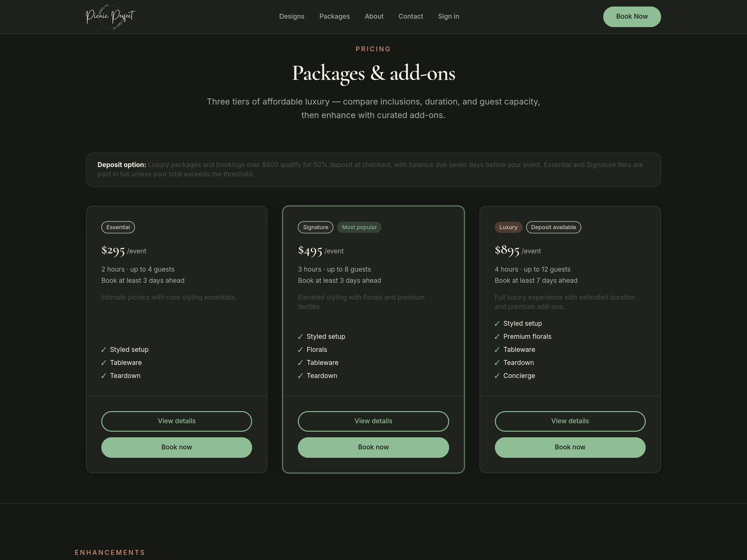Click the Luxury card Tableware checkmark
The height and width of the screenshot is (560, 747).
click(x=497, y=350)
